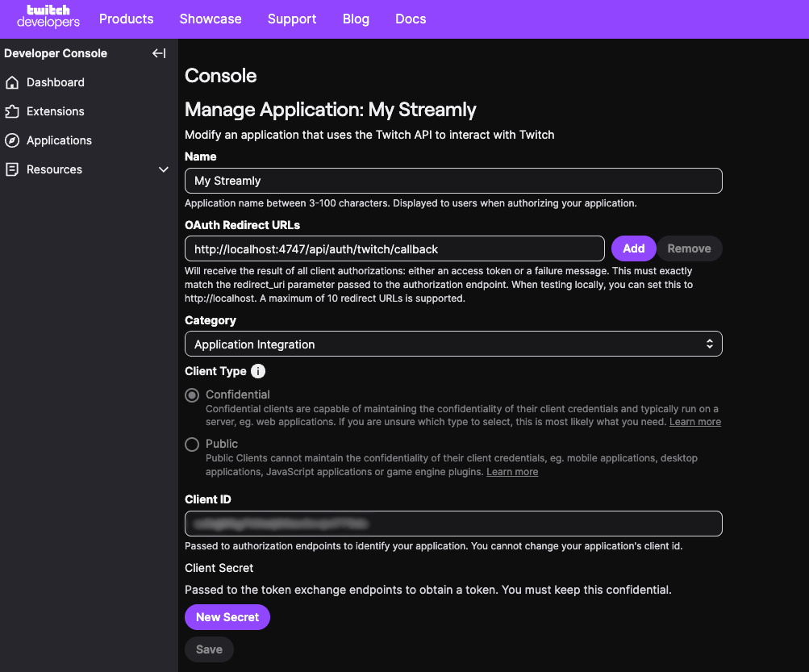Open the Category dropdown

453,344
